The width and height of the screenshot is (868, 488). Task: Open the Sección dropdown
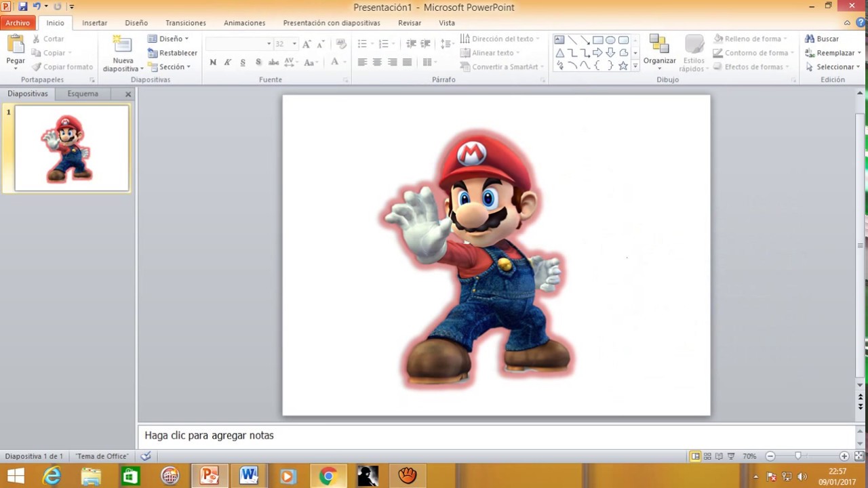click(170, 67)
